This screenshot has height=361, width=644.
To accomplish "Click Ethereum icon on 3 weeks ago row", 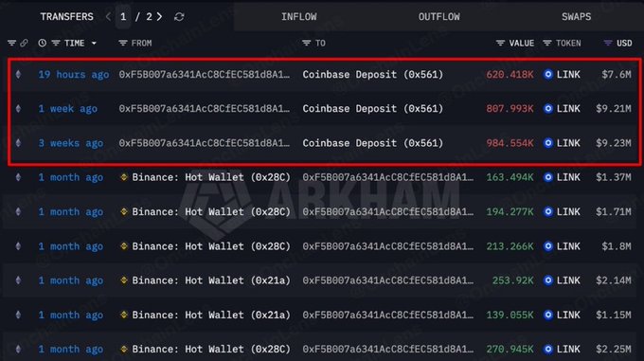I will coord(18,143).
